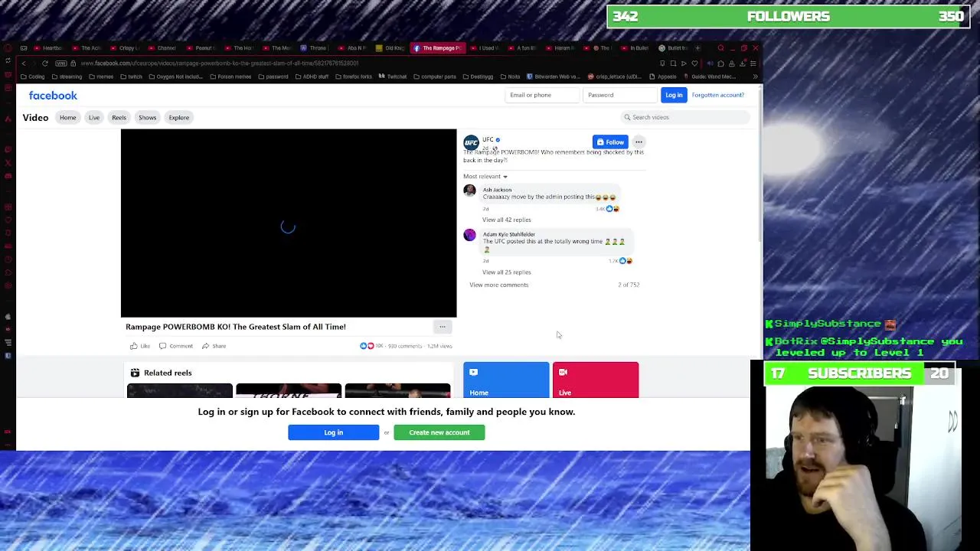This screenshot has width=980, height=551.
Task: Open Ash Jackson's profile picture
Action: click(x=469, y=191)
